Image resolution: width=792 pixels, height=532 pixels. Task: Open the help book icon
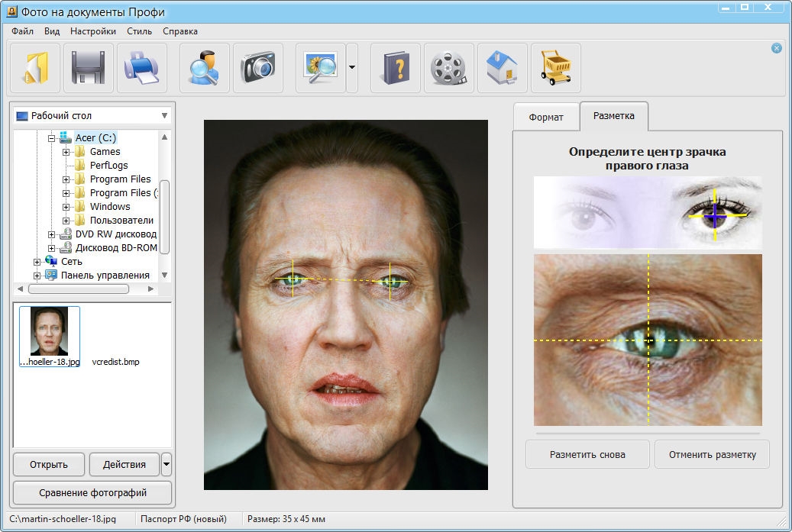(x=396, y=68)
